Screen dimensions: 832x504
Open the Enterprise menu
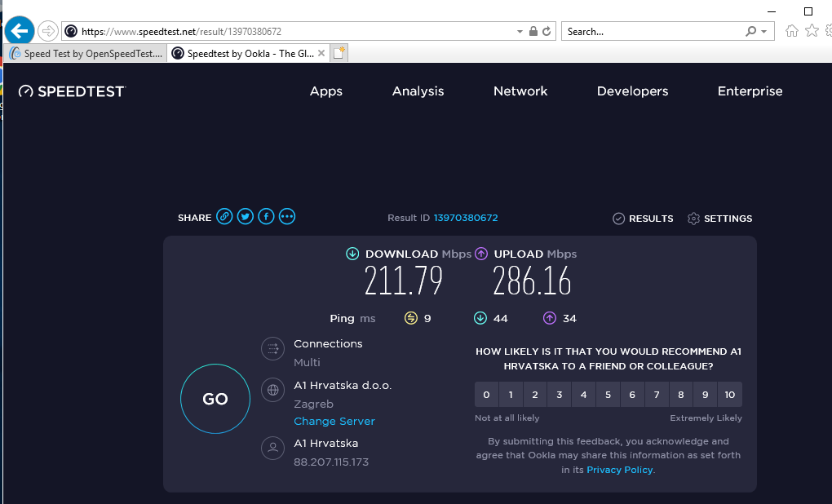click(750, 91)
